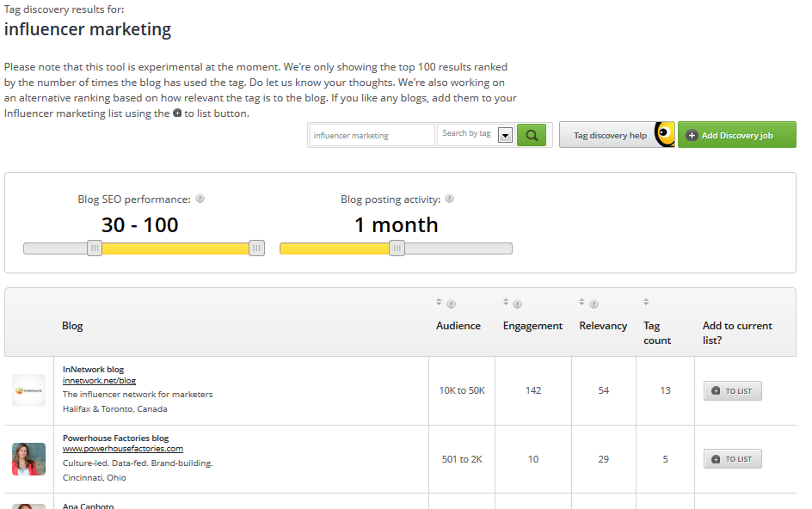Viewport: 812px width, 509px height.
Task: Click 'Culture-led. Data-fed. Brand-building.' description
Action: (138, 463)
